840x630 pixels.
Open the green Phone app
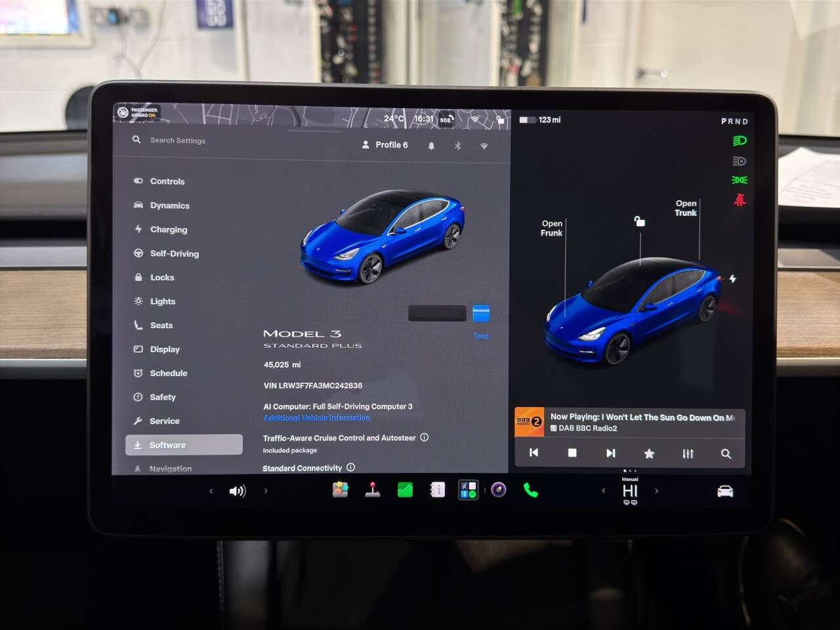coord(531,490)
